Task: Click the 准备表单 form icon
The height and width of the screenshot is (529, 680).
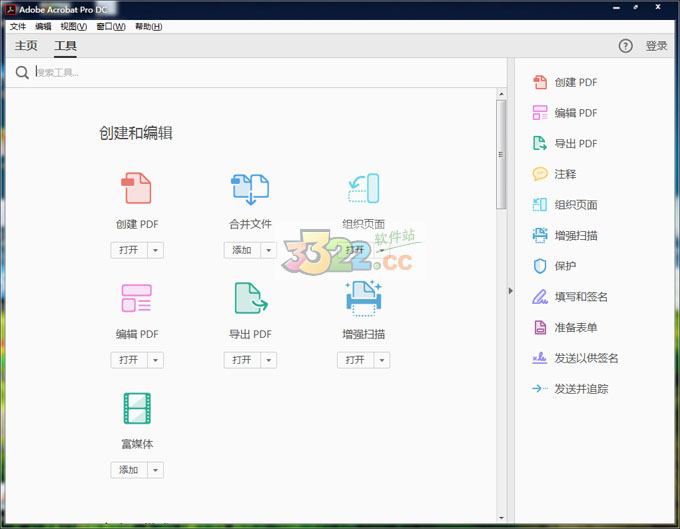Action: (x=540, y=327)
